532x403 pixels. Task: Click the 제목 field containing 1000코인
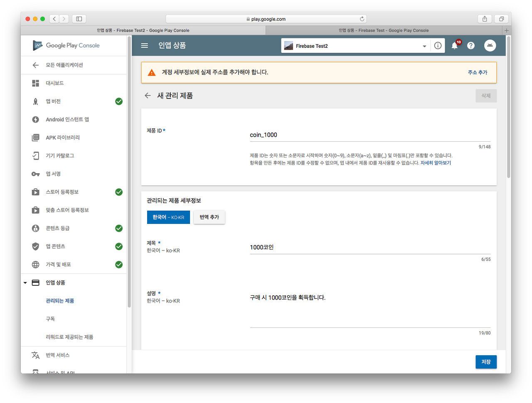pos(370,247)
